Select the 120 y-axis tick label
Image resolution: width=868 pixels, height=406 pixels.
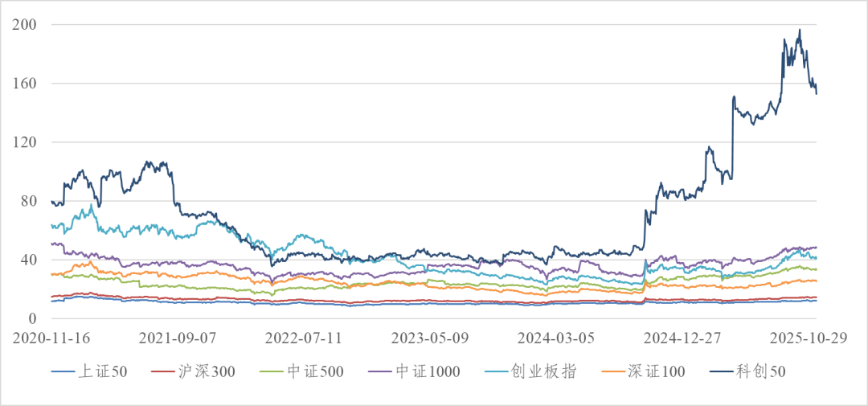click(27, 142)
